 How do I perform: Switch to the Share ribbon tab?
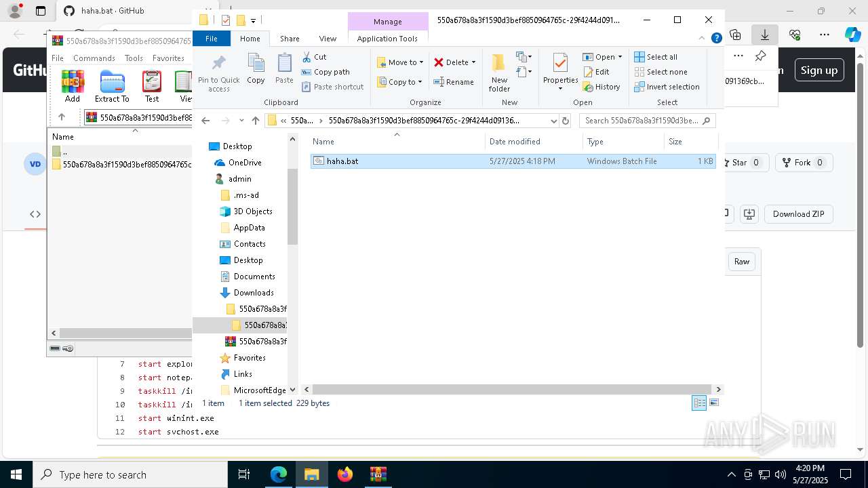tap(290, 39)
